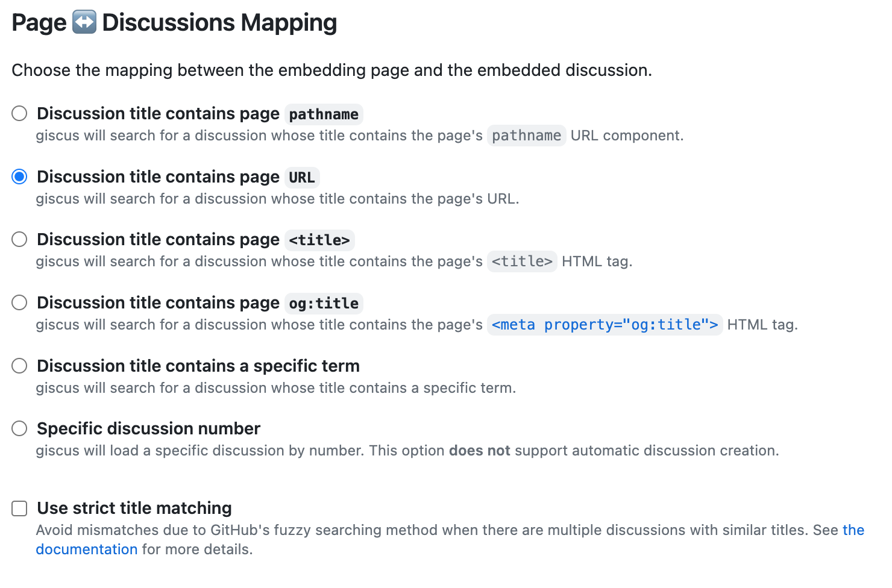Choose the page <title> mapping radio button
Viewport: 892px width, 588px height.
(x=19, y=239)
